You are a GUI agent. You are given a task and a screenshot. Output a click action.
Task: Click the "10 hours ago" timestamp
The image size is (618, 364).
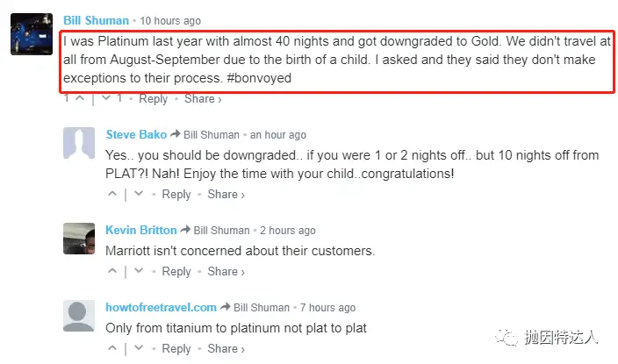coord(170,20)
